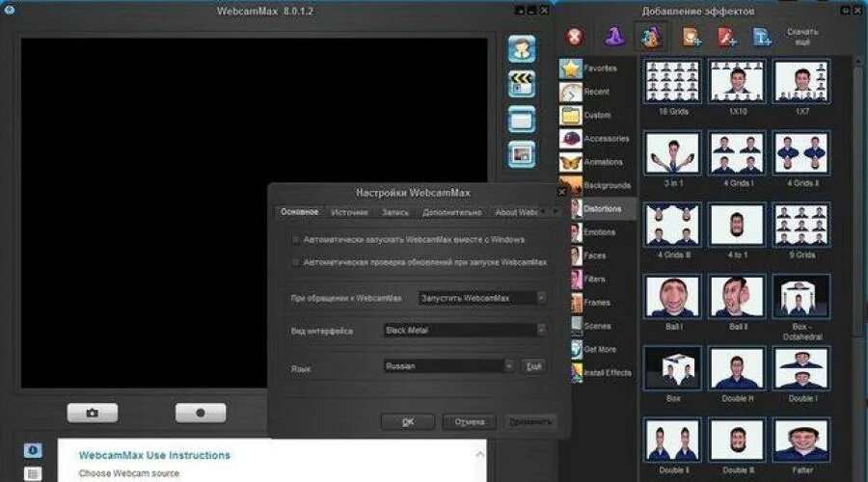Click Install Effects entry
868x482 pixels.
tap(604, 373)
